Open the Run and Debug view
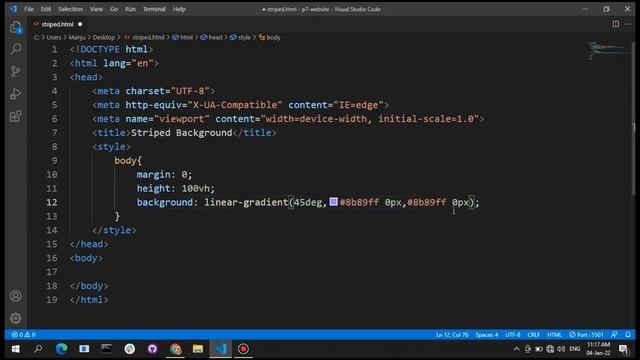The image size is (640, 360). [x=16, y=94]
